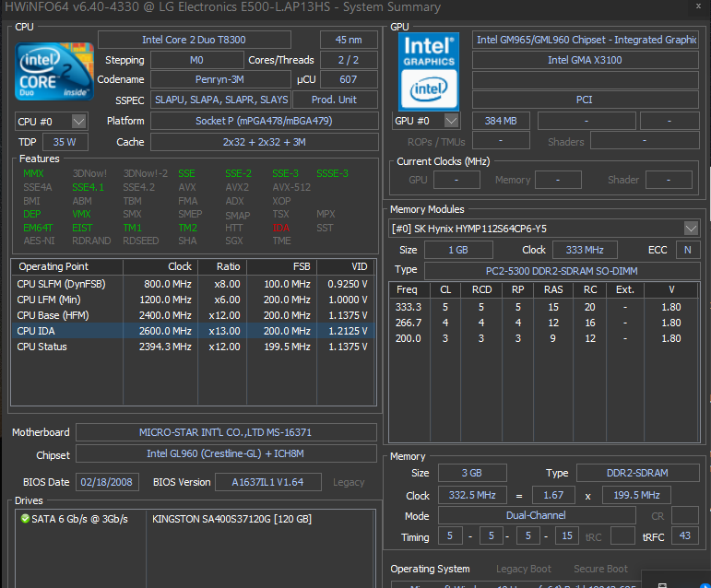
Task: Click the Legacy BIOS label
Action: point(349,482)
